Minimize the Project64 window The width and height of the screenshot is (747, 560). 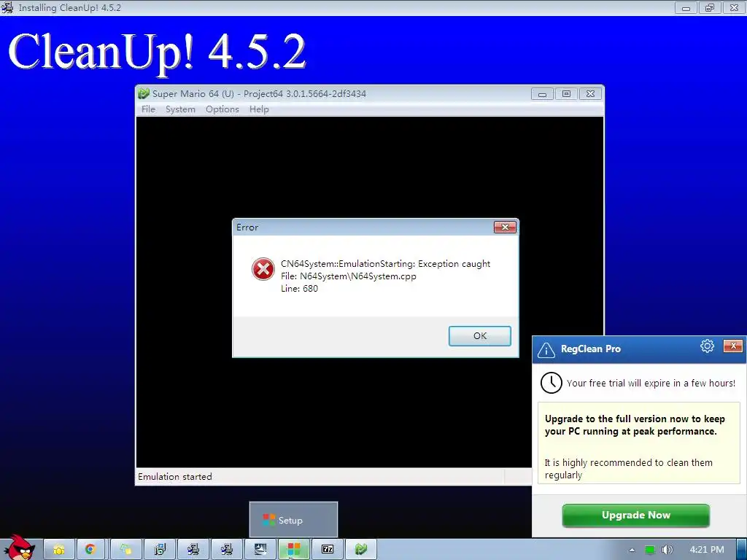pyautogui.click(x=542, y=94)
